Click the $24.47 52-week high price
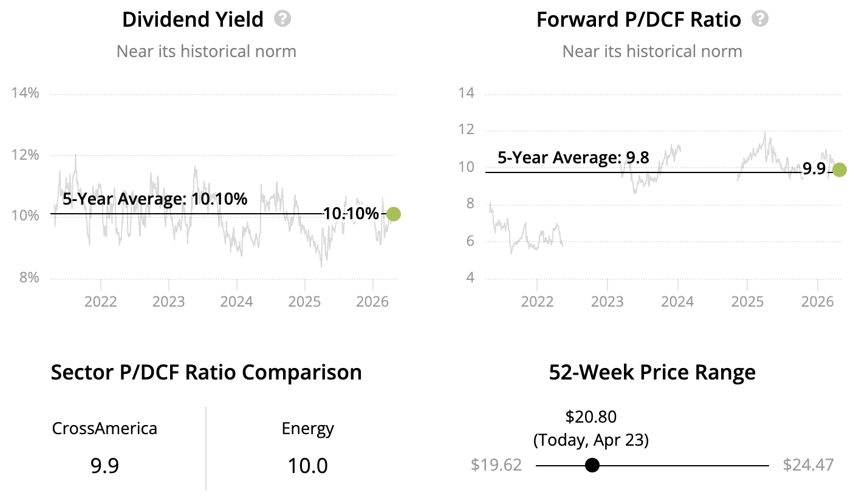Screen dimensions: 859x504 [x=808, y=465]
